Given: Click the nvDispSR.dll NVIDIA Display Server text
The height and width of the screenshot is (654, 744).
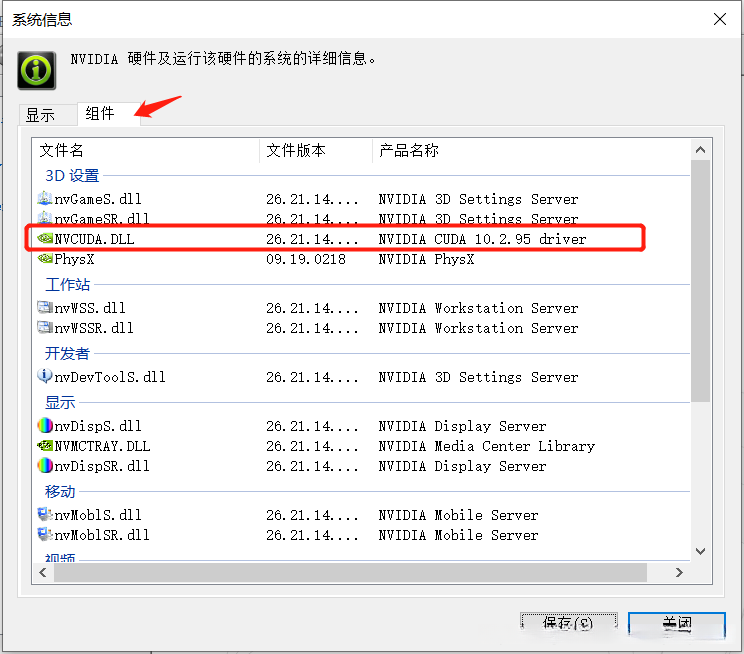Looking at the screenshot, I should tap(462, 466).
